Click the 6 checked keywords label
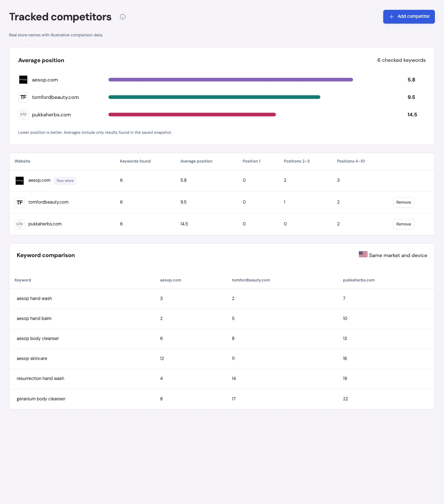Screen dimensions: 444x504 (x=401, y=60)
